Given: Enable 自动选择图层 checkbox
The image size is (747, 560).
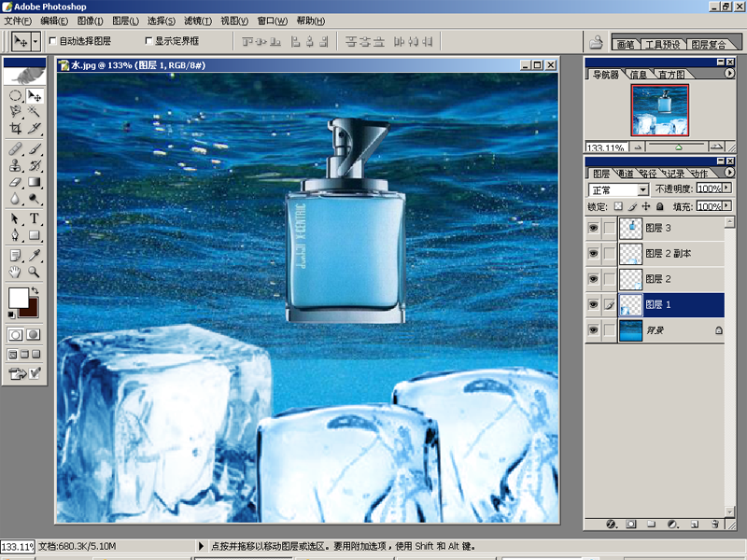Looking at the screenshot, I should coord(53,41).
